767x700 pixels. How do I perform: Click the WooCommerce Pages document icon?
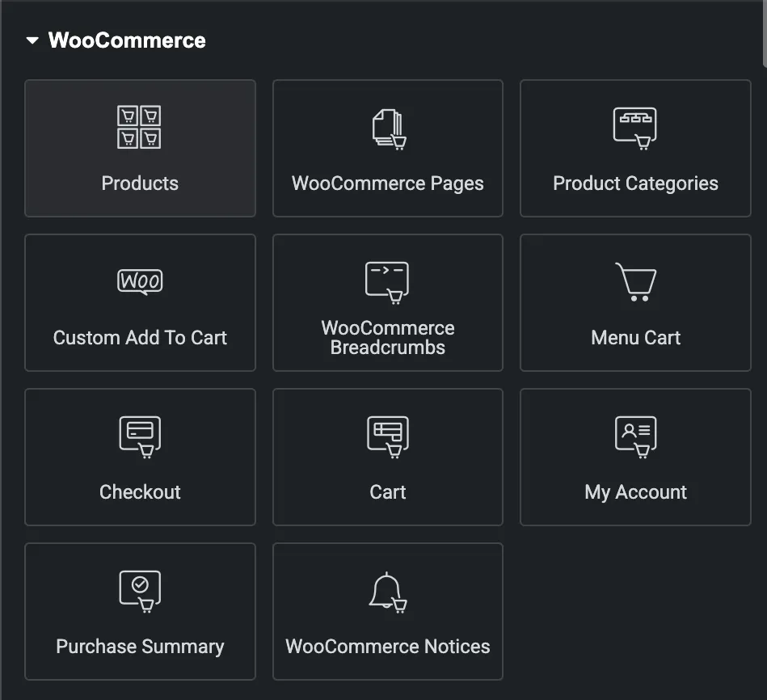(387, 126)
